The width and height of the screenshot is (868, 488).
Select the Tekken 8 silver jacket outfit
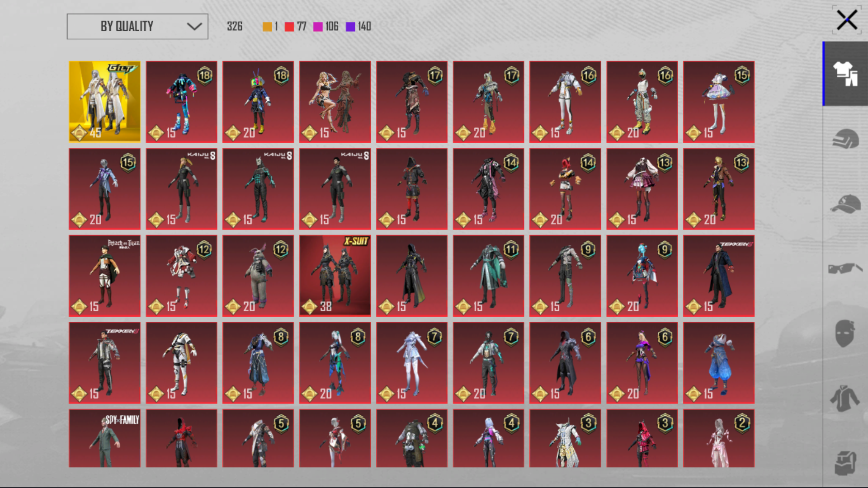(x=104, y=363)
